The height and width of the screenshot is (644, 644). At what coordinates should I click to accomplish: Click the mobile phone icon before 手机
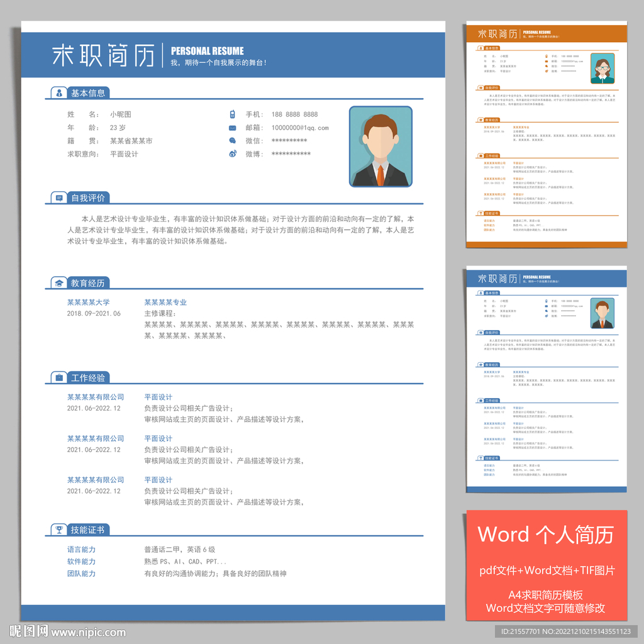pyautogui.click(x=232, y=114)
